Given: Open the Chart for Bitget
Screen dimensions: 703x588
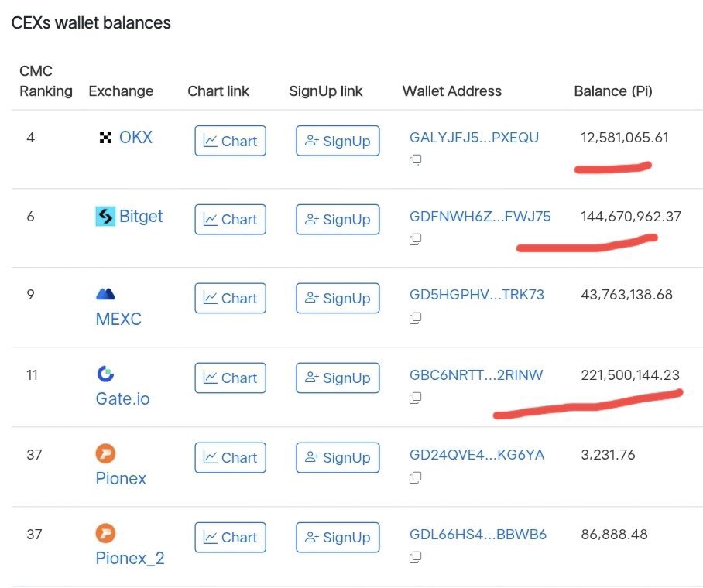Looking at the screenshot, I should [x=231, y=220].
